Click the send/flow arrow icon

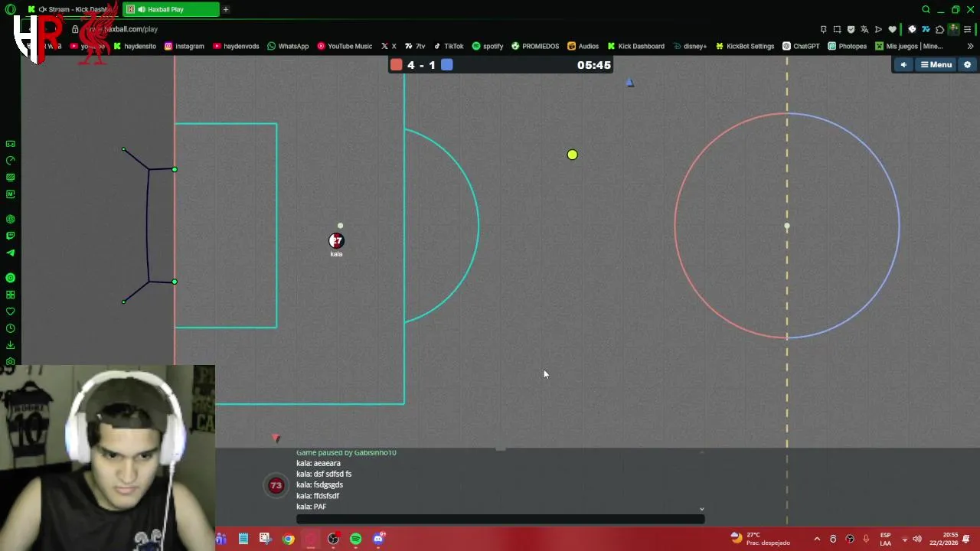(878, 29)
